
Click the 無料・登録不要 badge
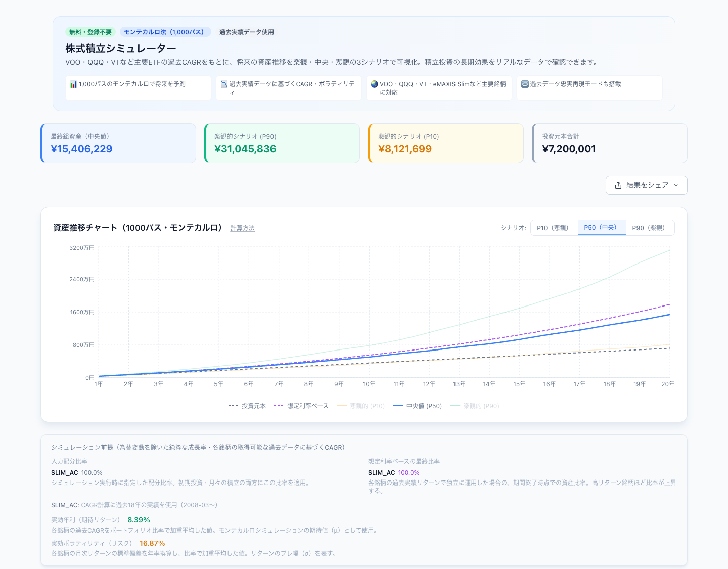point(90,32)
